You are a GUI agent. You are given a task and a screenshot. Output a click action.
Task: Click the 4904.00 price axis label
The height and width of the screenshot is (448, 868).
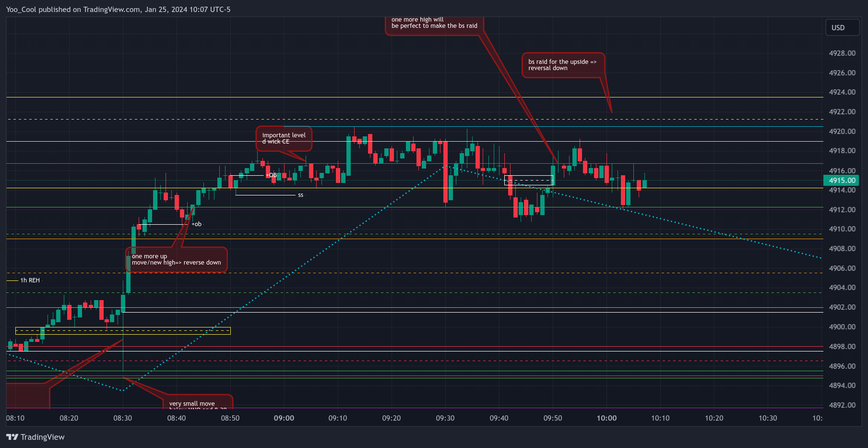click(842, 288)
